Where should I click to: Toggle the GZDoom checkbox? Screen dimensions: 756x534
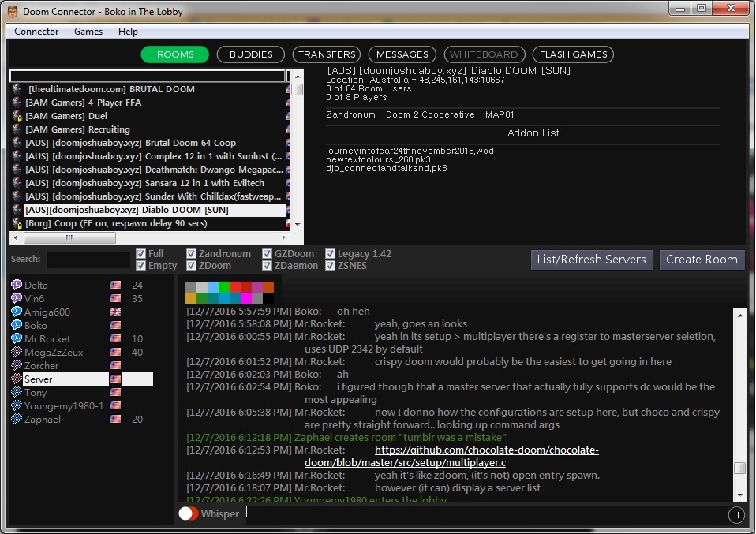[267, 253]
